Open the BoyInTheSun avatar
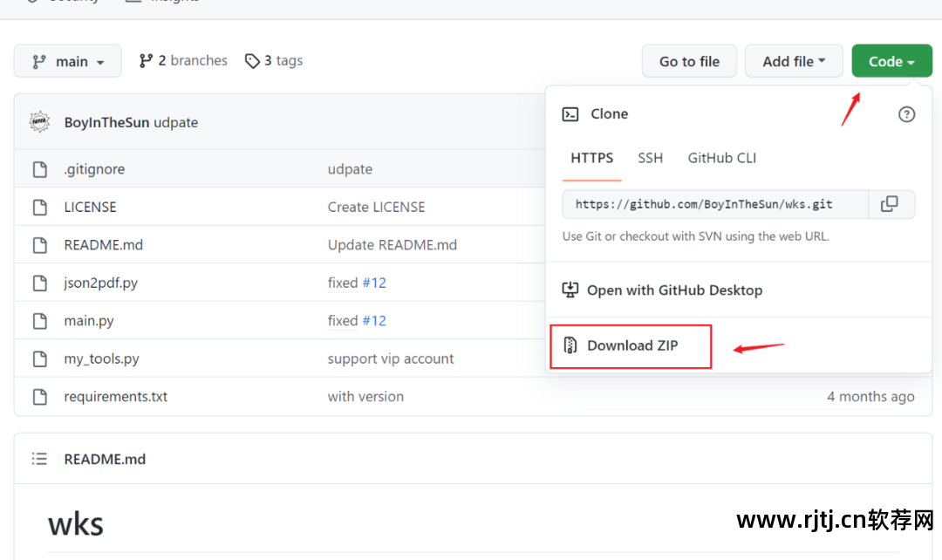Screen dimensions: 942x560 39,122
